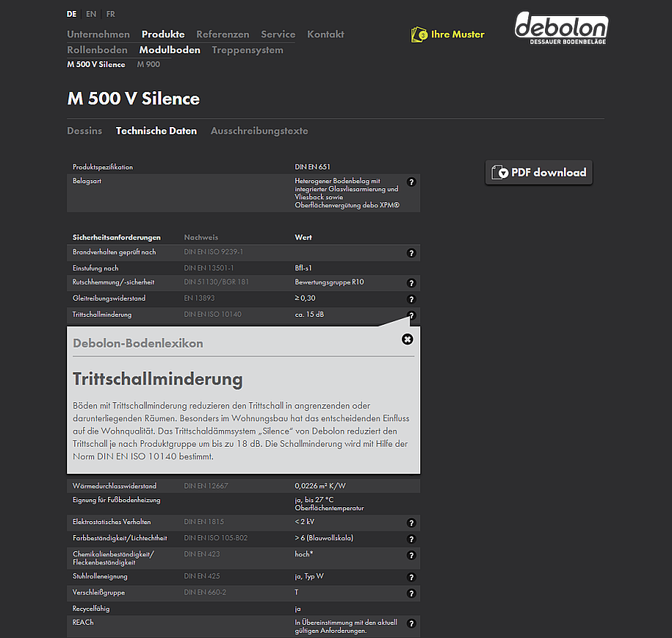Click the 0,0226 m² K/W value

320,485
